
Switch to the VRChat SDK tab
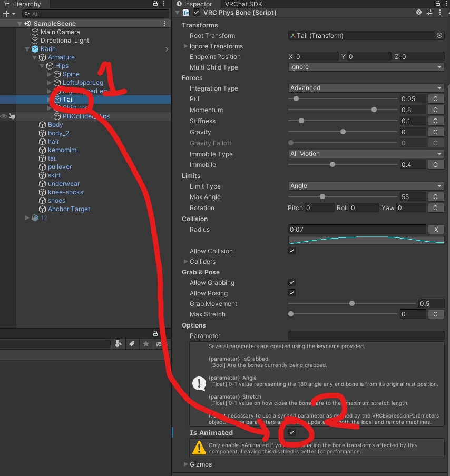[243, 4]
